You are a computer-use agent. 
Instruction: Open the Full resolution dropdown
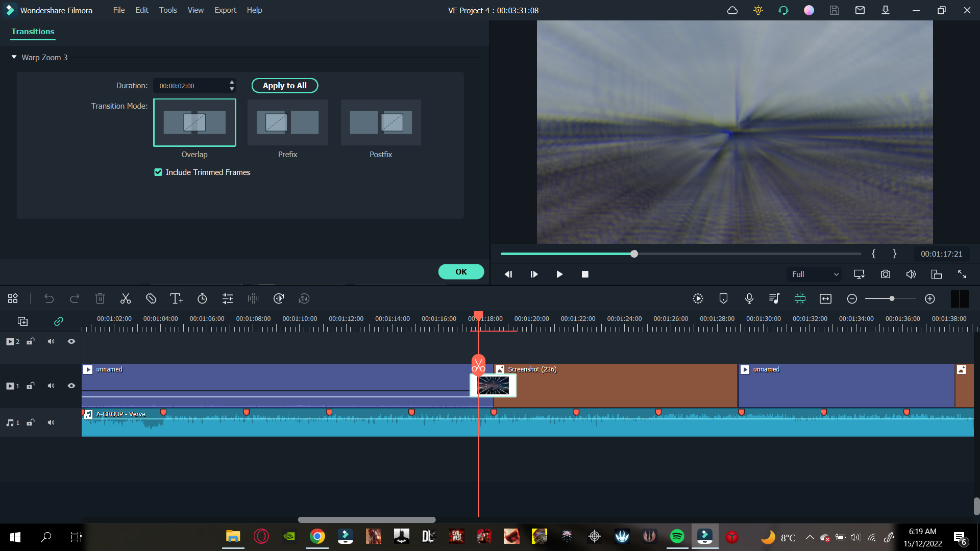[814, 274]
